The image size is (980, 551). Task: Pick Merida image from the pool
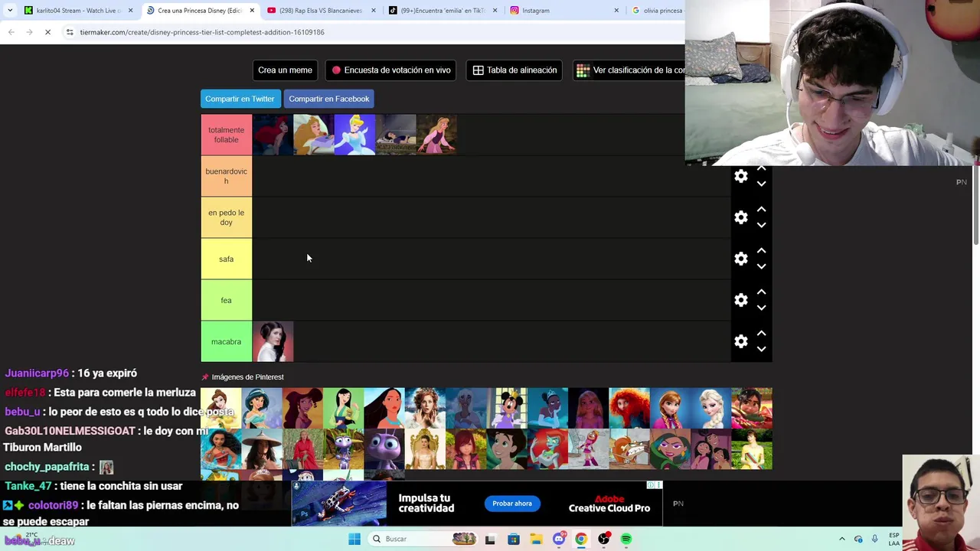point(629,408)
